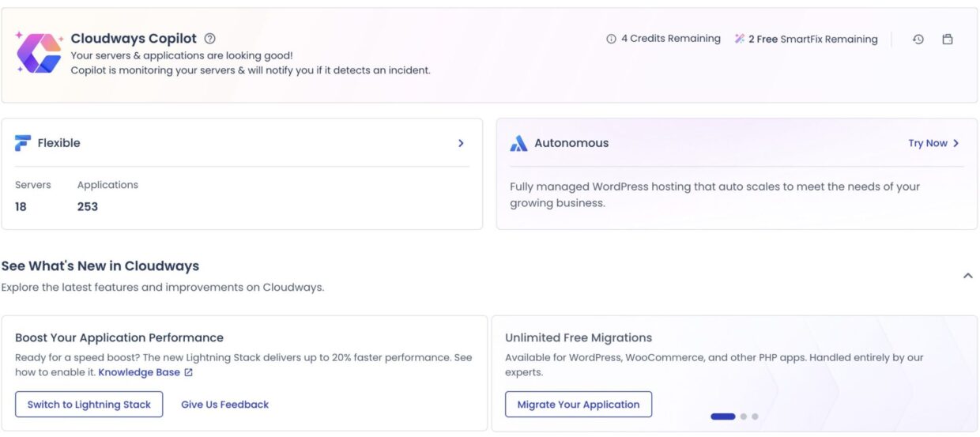Click the SmartFix magic wand icon
The image size is (980, 437).
click(x=740, y=39)
